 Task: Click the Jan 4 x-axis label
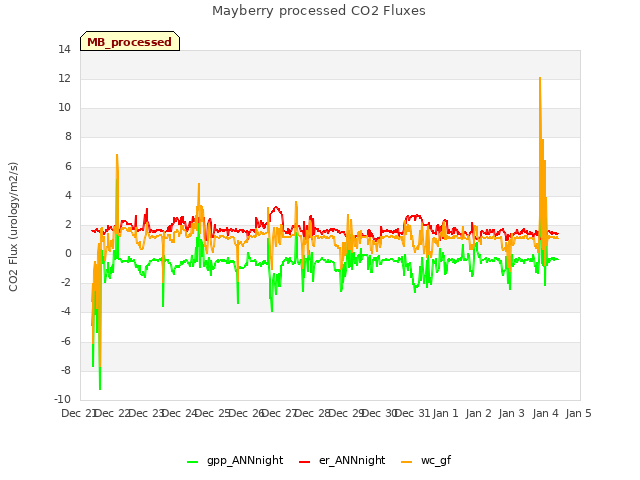pos(545,413)
